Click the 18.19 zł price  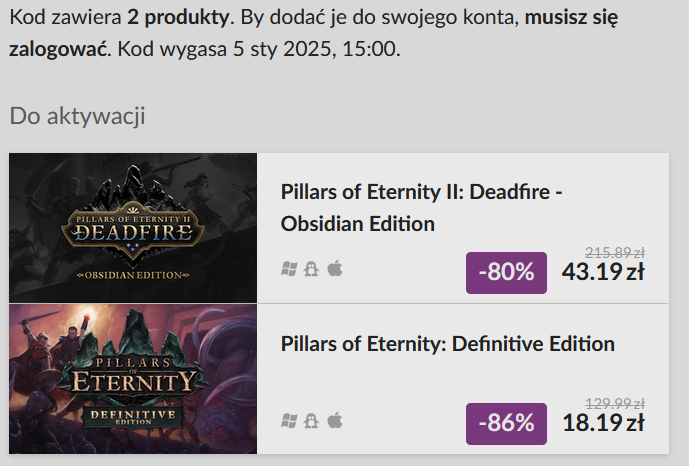pyautogui.click(x=603, y=423)
